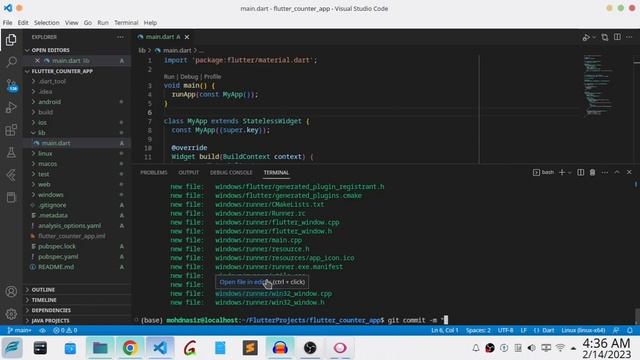Open the Terminal menu
The width and height of the screenshot is (640, 360).
(126, 22)
